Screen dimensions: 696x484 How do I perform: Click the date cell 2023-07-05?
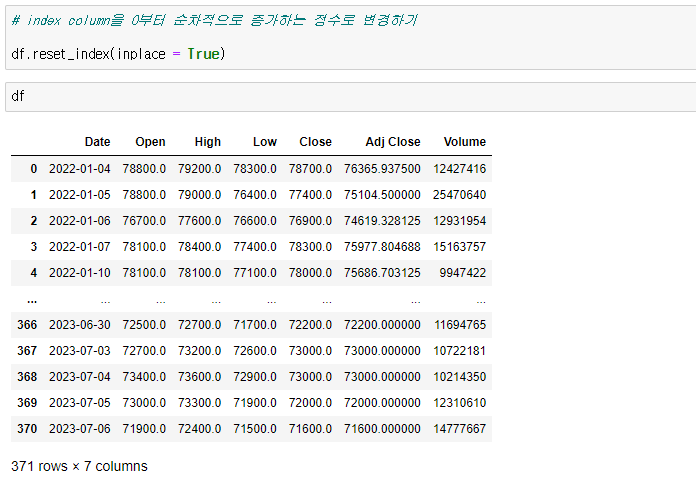pos(79,403)
